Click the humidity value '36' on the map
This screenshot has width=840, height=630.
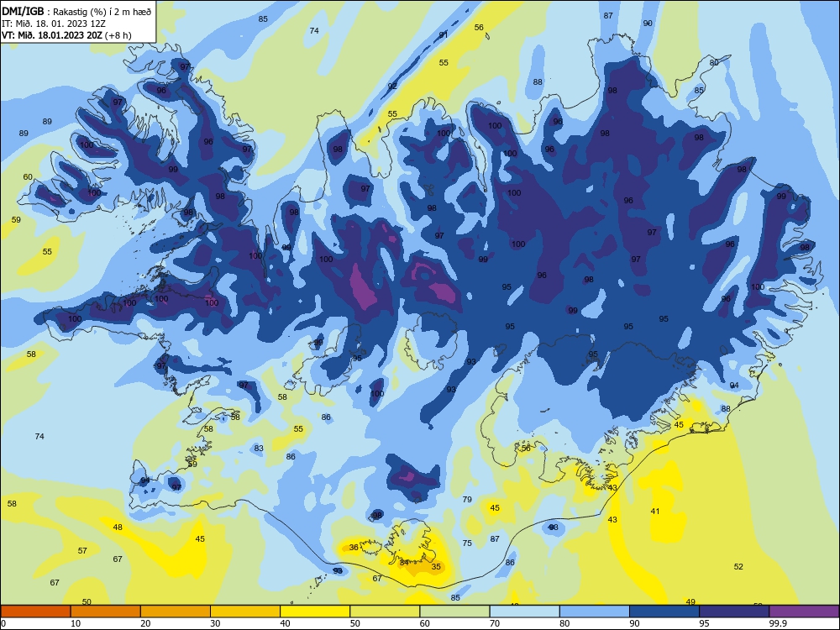354,547
